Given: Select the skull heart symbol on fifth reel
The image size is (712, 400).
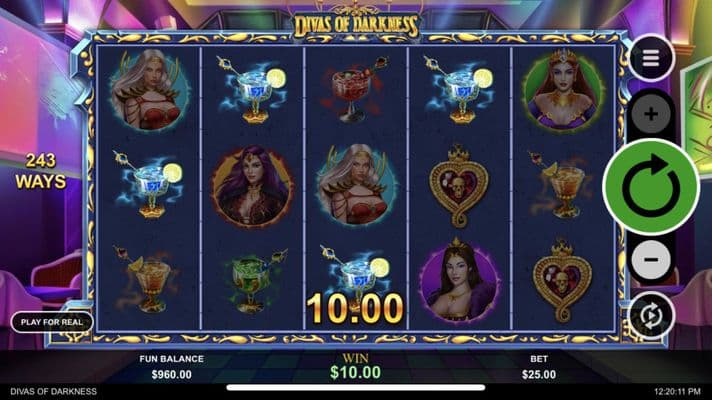Looking at the screenshot, I should [562, 280].
